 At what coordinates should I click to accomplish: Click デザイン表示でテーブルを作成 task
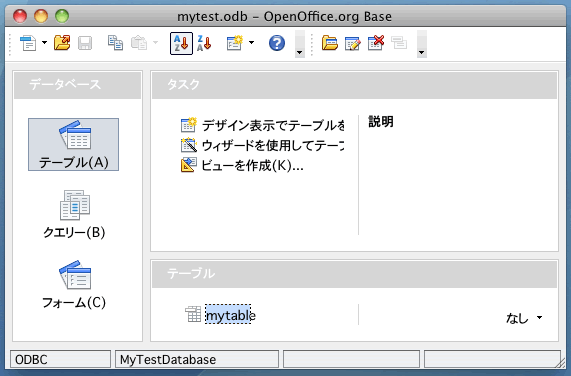coord(273,125)
